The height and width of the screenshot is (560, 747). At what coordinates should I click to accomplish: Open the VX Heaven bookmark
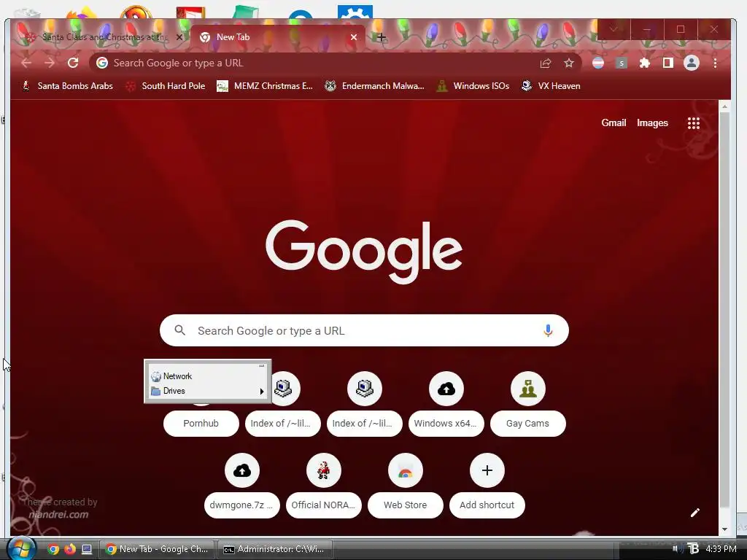pos(551,86)
